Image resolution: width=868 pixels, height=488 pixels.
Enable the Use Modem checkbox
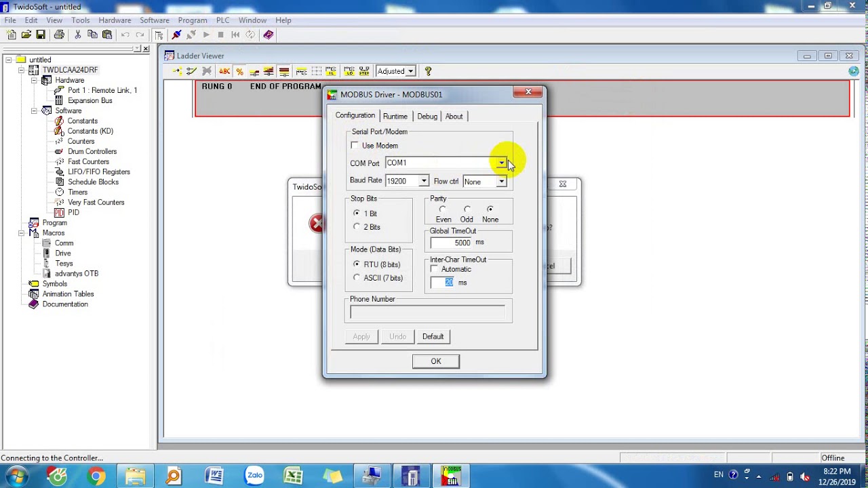(x=355, y=146)
